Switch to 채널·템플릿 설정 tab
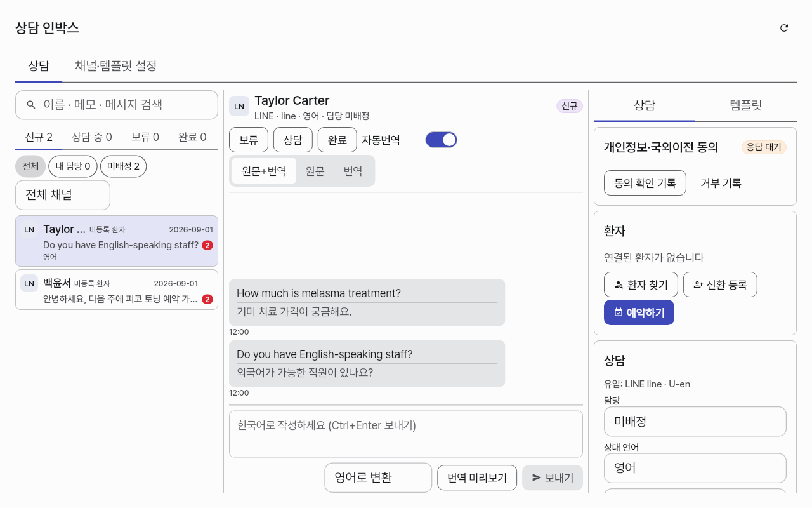This screenshot has height=508, width=812. pyautogui.click(x=115, y=66)
